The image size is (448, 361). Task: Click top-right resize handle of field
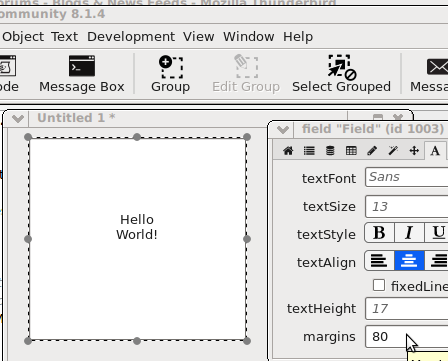[x=247, y=137]
